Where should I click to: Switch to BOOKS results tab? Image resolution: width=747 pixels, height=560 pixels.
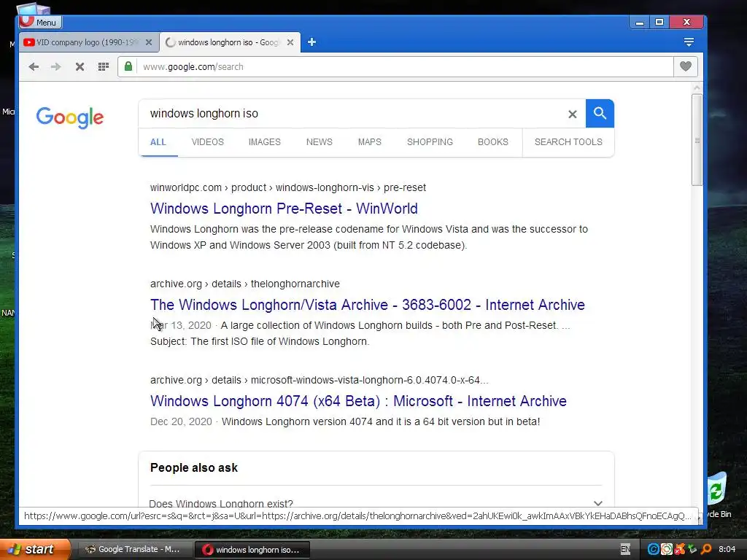493,142
